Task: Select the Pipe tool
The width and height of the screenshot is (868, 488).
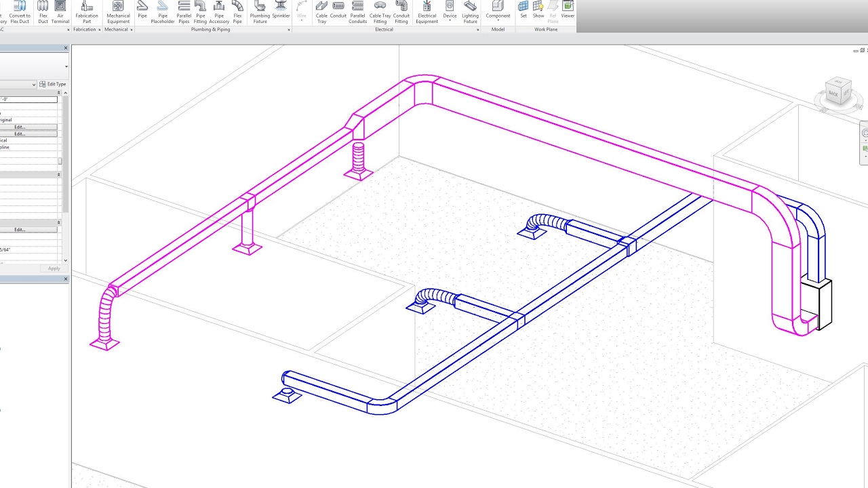Action: 142,10
